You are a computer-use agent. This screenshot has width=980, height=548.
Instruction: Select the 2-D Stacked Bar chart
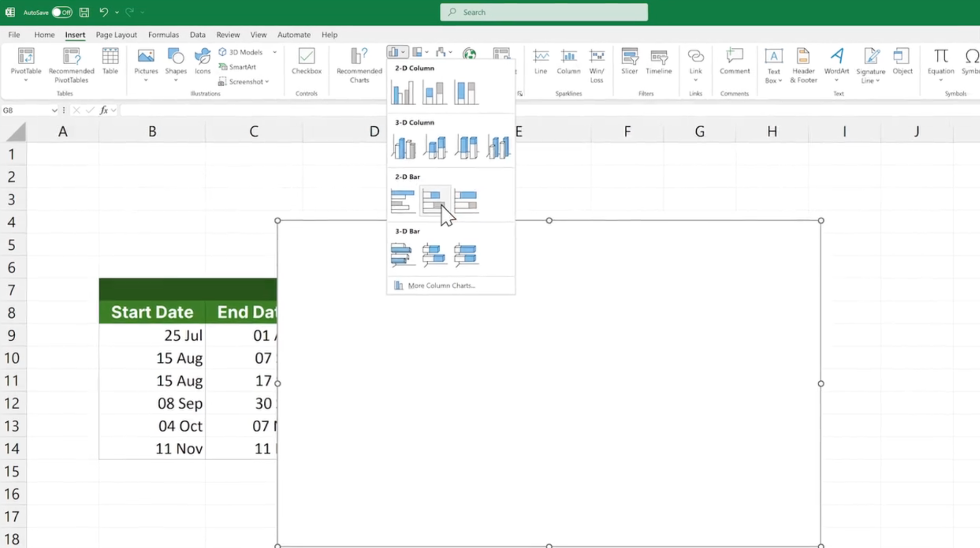pyautogui.click(x=435, y=201)
